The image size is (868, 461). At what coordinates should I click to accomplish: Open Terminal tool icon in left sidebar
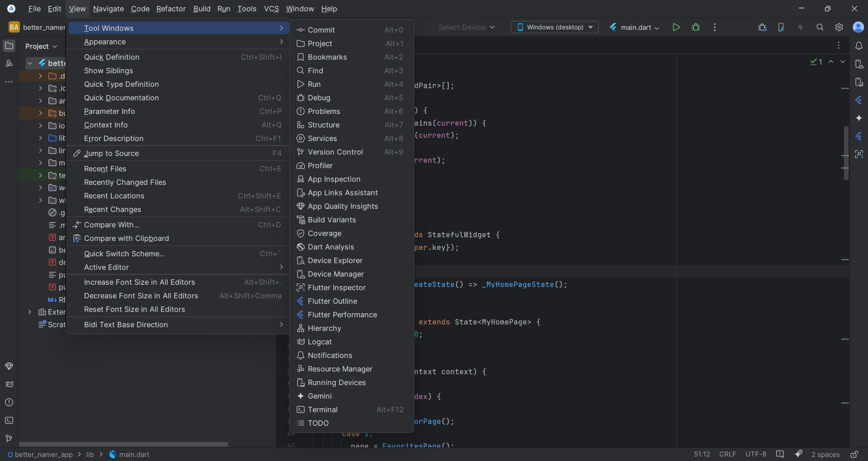[9, 420]
